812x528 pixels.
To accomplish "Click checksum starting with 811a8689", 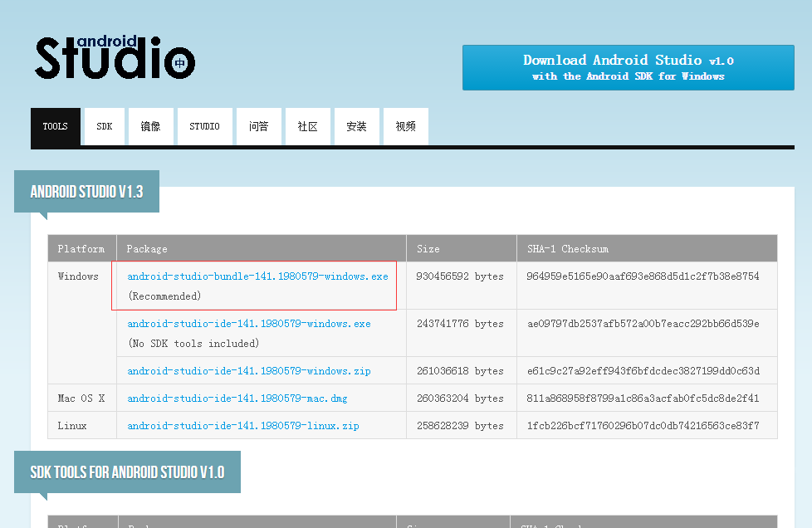I will pos(643,398).
